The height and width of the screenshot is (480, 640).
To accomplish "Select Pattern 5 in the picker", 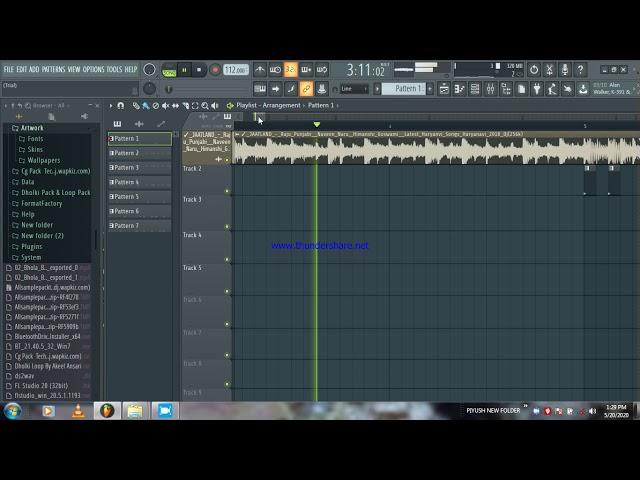I will click(x=140, y=197).
